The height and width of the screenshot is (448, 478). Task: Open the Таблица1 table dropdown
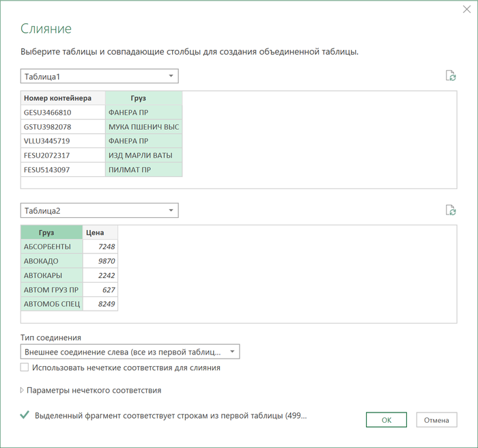pos(100,76)
